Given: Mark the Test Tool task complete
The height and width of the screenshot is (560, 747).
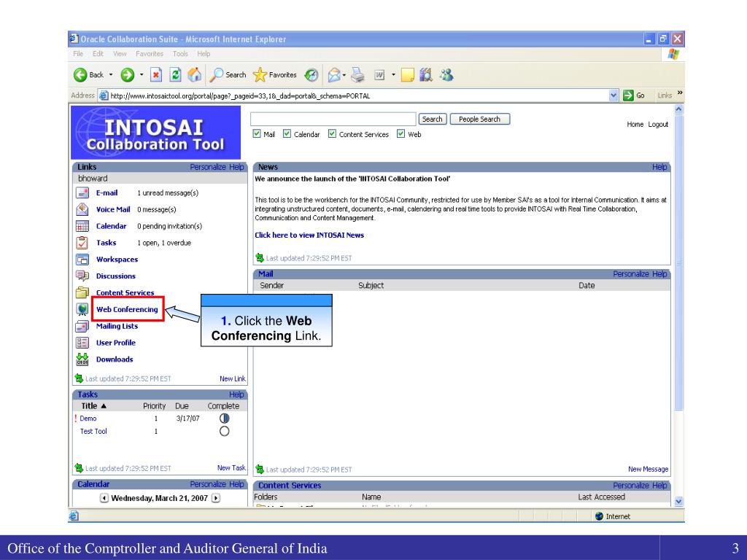Looking at the screenshot, I should (225, 432).
